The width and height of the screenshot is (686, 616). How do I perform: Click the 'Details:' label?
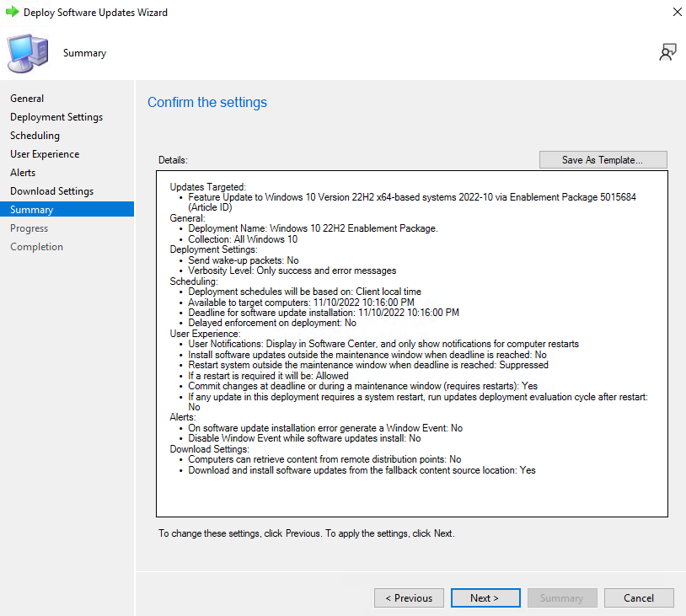[173, 160]
